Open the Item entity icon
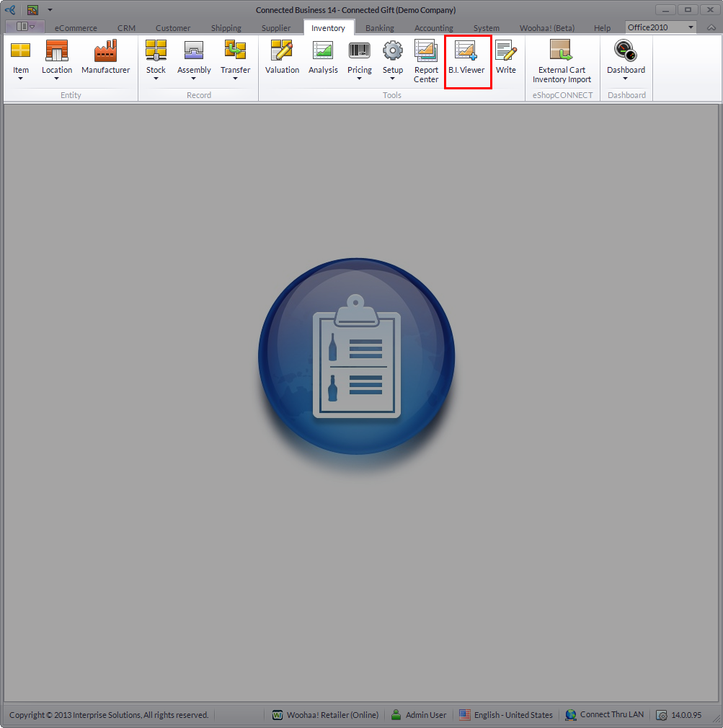 pyautogui.click(x=20, y=50)
